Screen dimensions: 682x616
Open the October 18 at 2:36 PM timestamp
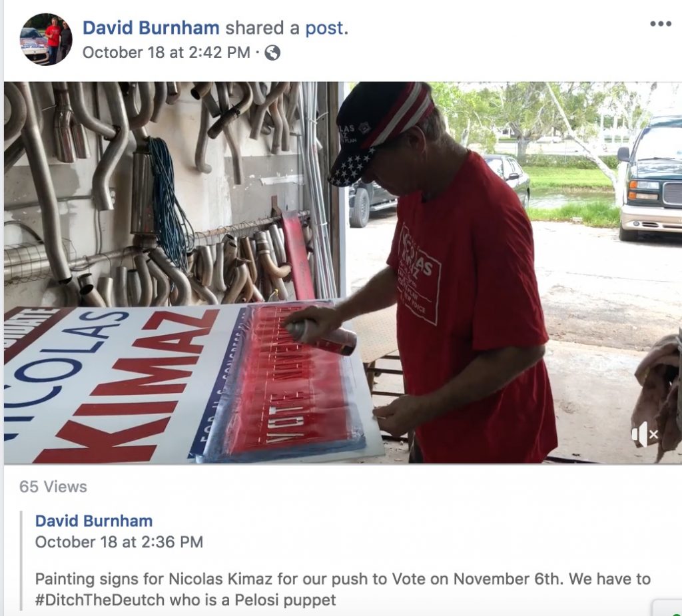(119, 542)
